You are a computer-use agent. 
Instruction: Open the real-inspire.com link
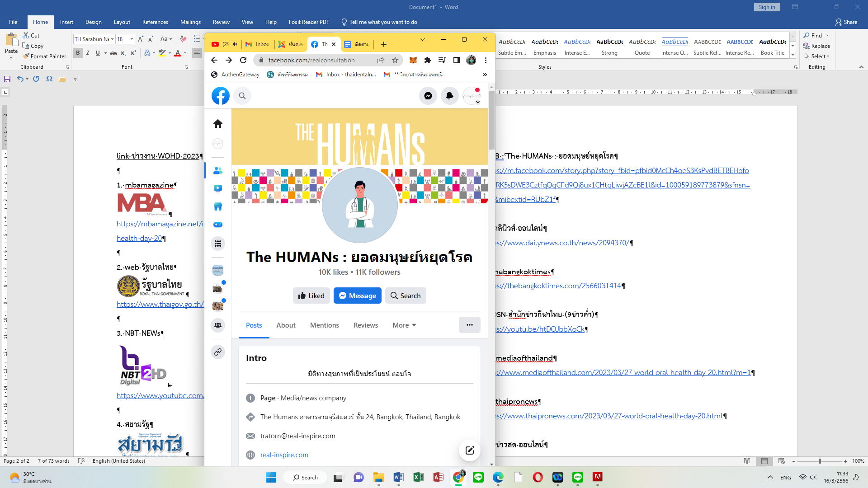[x=284, y=455]
